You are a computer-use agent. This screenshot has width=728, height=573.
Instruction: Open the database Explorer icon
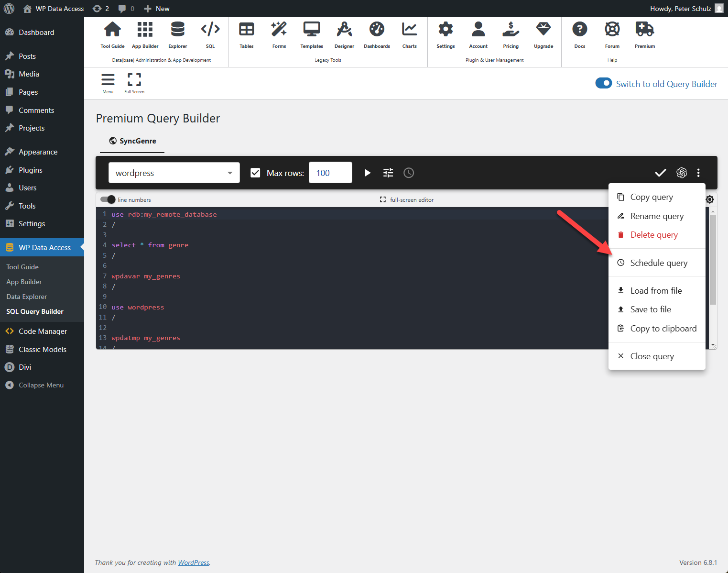pyautogui.click(x=178, y=30)
